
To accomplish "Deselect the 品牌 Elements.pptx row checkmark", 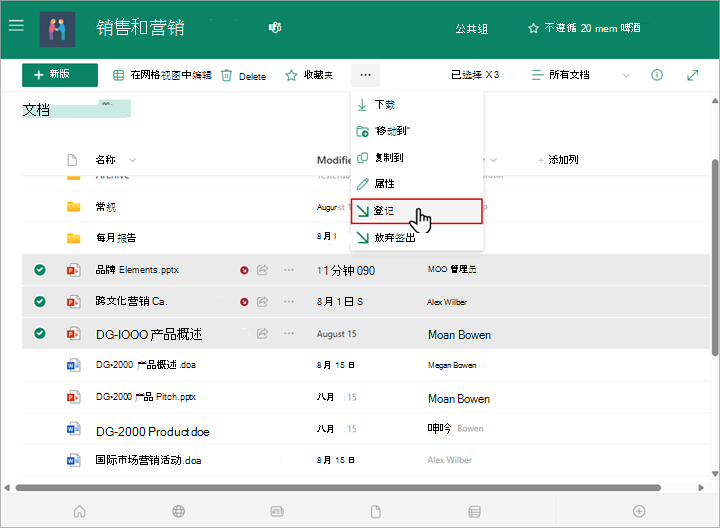I will 40,270.
